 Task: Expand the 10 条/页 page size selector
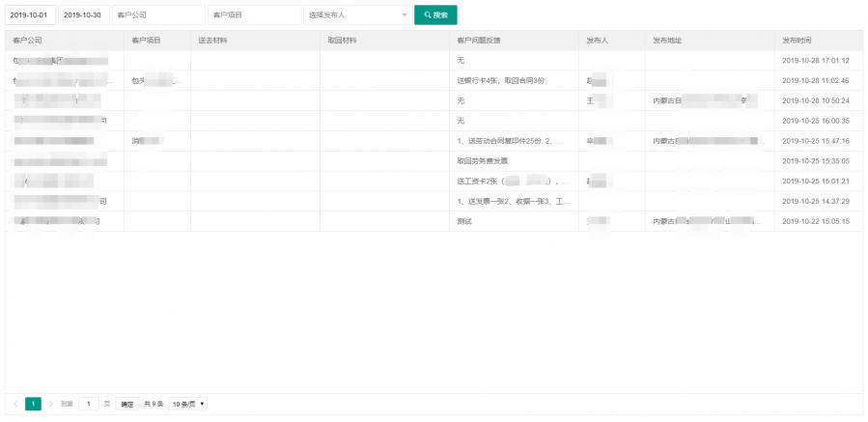[187, 404]
